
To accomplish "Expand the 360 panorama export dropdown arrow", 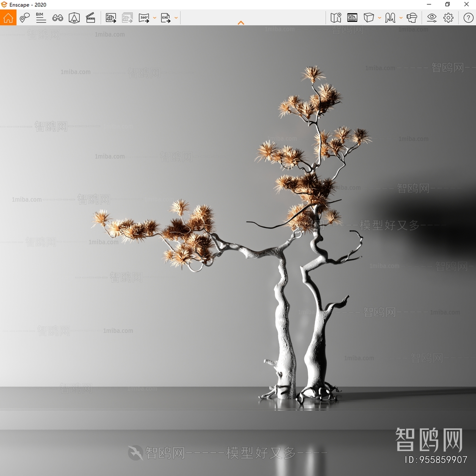I will click(155, 18).
